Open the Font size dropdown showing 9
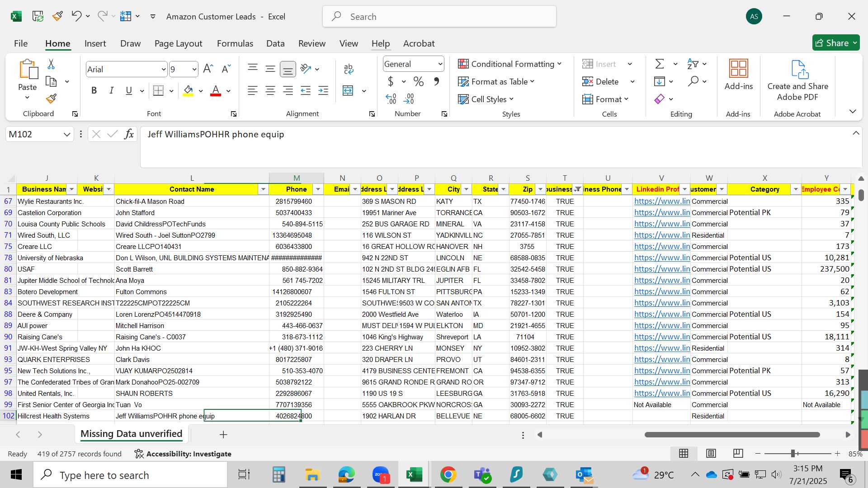The width and height of the screenshot is (868, 488). point(194,69)
